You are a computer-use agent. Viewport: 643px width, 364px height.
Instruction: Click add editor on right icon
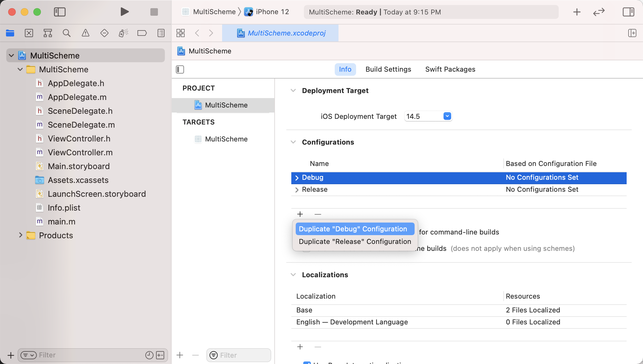click(x=632, y=33)
